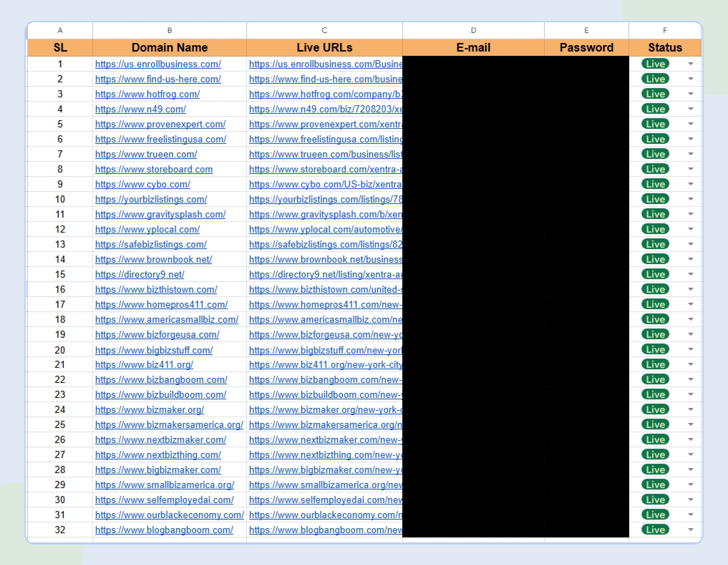Image resolution: width=728 pixels, height=565 pixels.
Task: Open the www.bizmakersamerica.org domain link
Action: coord(169,425)
